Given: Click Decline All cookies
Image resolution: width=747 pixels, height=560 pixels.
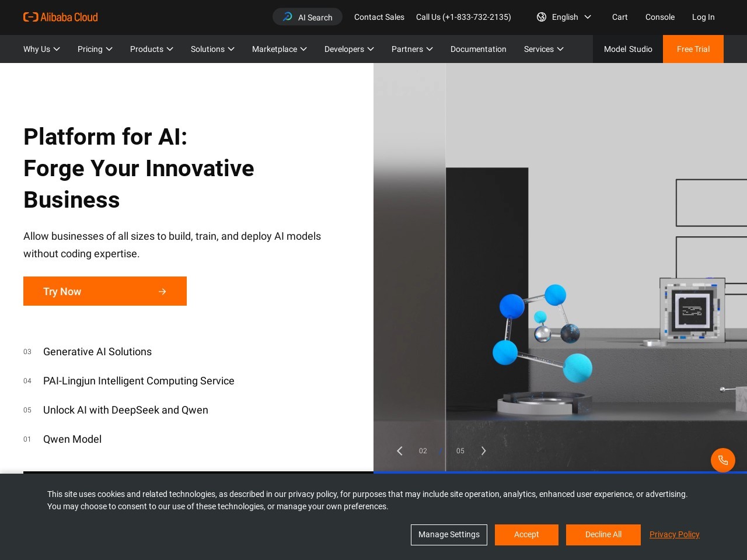Looking at the screenshot, I should click(x=603, y=535).
